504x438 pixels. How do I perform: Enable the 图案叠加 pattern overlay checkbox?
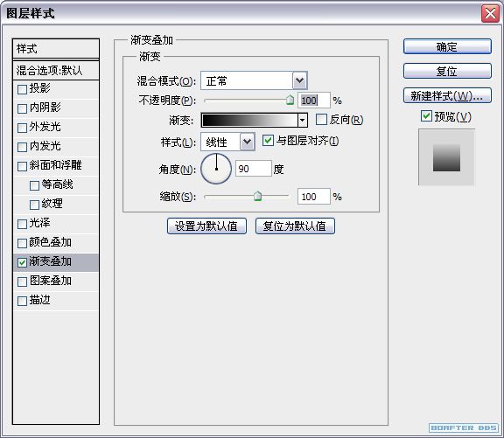point(22,282)
